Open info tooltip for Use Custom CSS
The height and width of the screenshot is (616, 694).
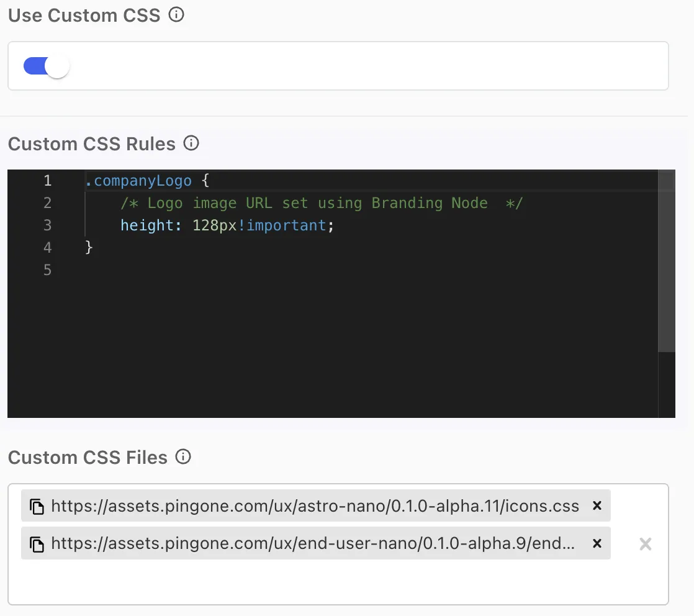[176, 15]
